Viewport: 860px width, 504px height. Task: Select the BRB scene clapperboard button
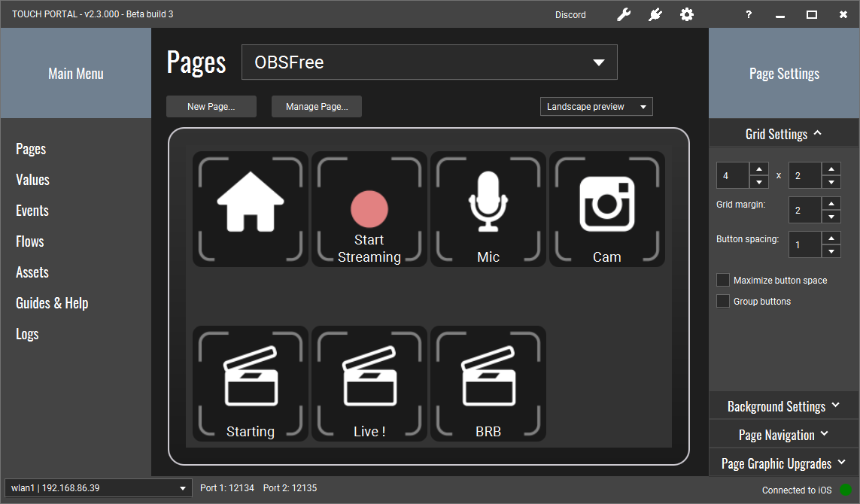[x=488, y=384]
